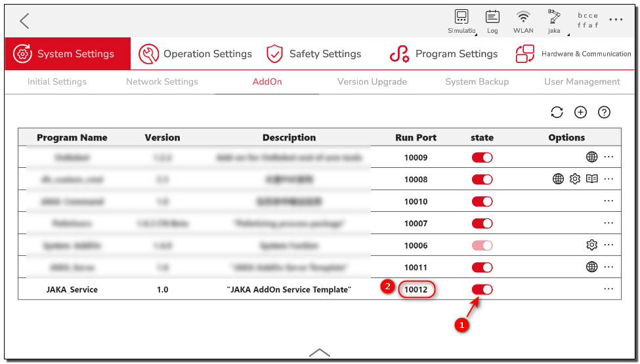This screenshot has height=364, width=640.
Task: Open more options for port 10009 row
Action: tap(608, 157)
